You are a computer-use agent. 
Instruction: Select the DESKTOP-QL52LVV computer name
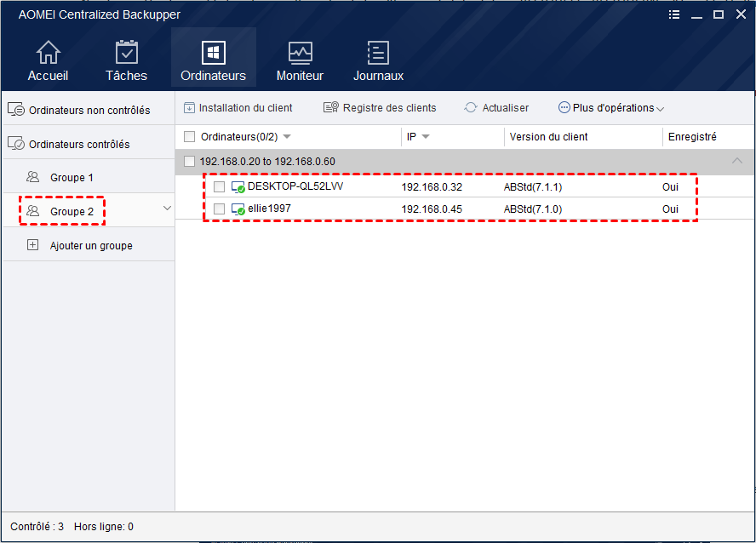(295, 186)
